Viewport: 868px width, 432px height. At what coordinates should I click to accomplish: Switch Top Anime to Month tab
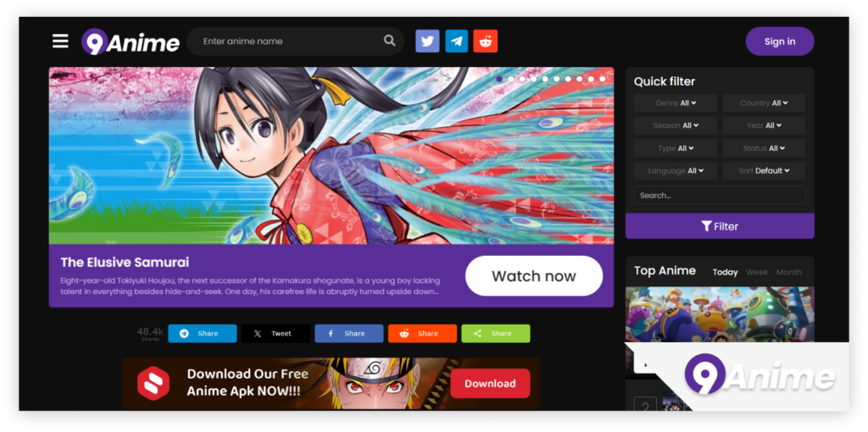(x=789, y=272)
